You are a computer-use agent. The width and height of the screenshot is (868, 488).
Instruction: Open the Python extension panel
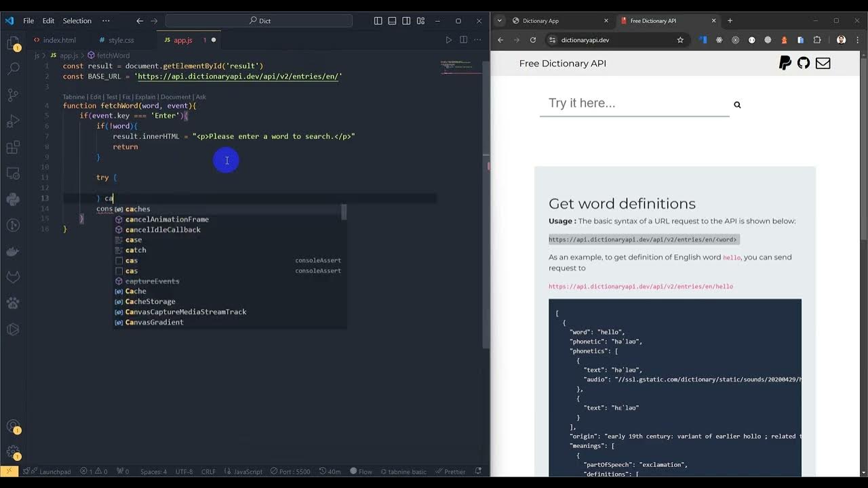[13, 199]
